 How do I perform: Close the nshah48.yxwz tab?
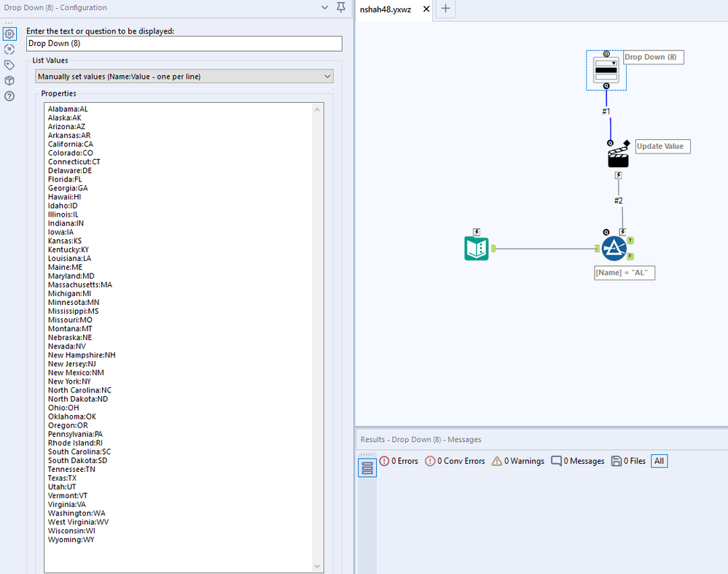pos(426,9)
